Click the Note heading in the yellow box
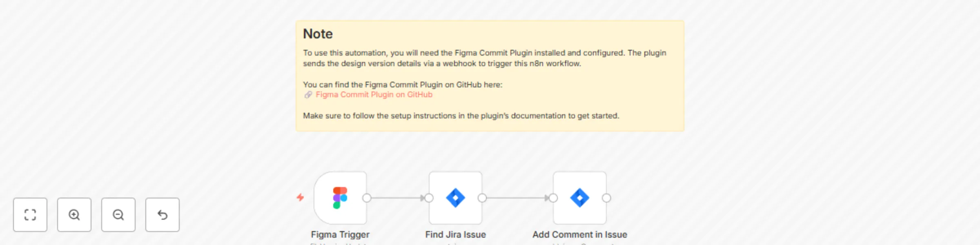 click(x=317, y=34)
